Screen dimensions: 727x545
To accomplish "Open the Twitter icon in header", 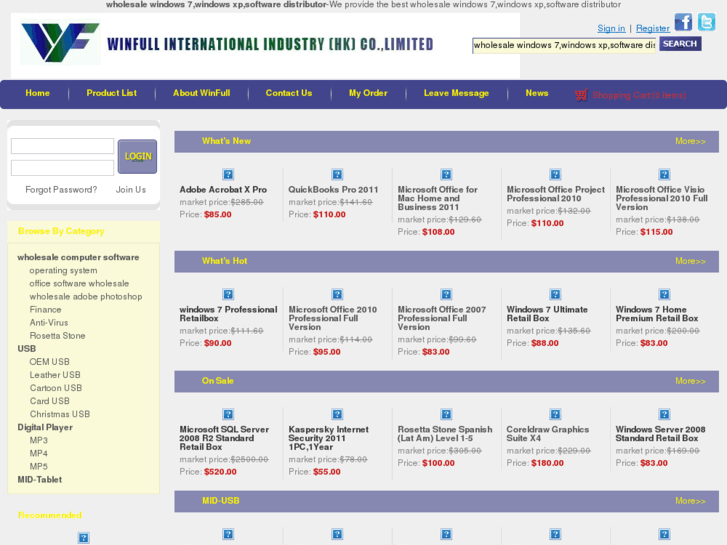I will coord(707,22).
